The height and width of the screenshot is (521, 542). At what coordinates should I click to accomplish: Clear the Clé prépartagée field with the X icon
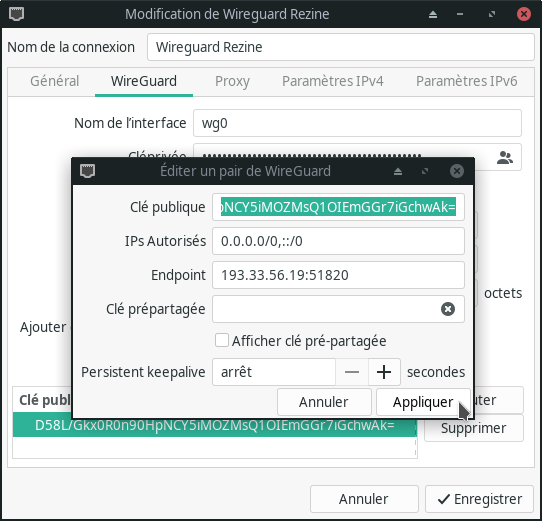click(x=448, y=309)
